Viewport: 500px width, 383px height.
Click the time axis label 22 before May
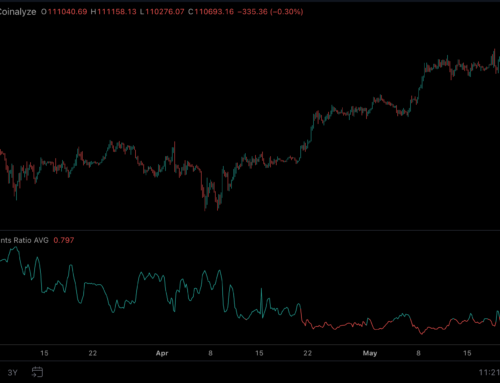coord(308,353)
